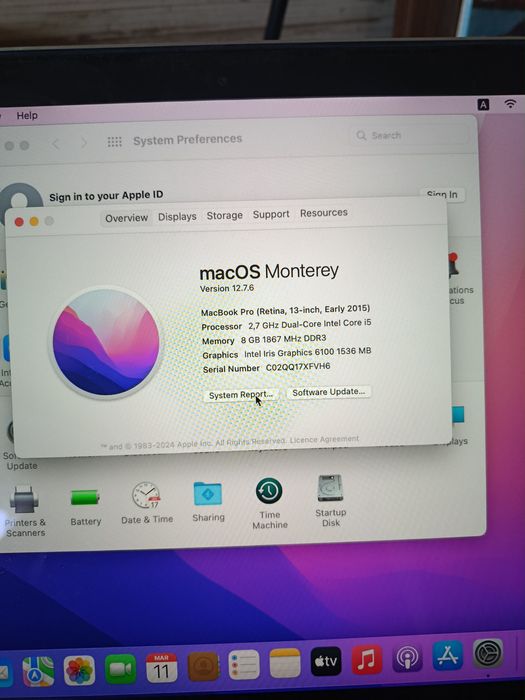Select the Overview tab
Screen dimensions: 525x700
pos(126,218)
